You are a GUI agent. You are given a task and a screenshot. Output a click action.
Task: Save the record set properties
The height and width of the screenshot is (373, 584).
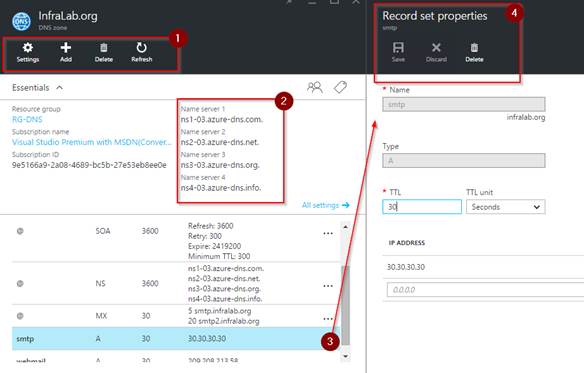coord(398,52)
